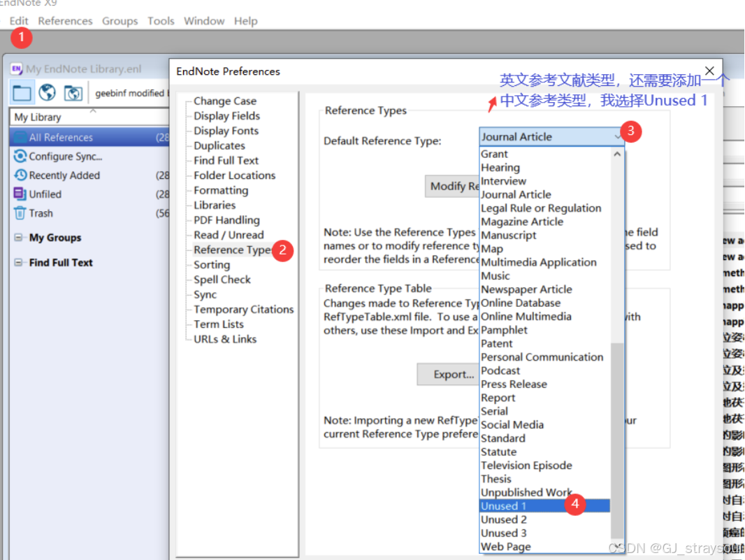Viewport: 745px width, 560px height.
Task: Select Unused 2 in the list
Action: coord(545,519)
